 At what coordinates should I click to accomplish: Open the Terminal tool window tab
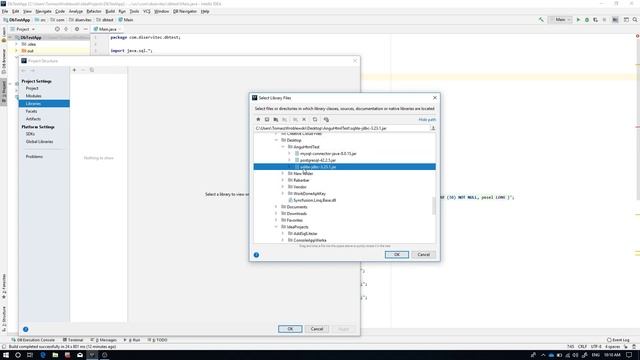pyautogui.click(x=73, y=340)
